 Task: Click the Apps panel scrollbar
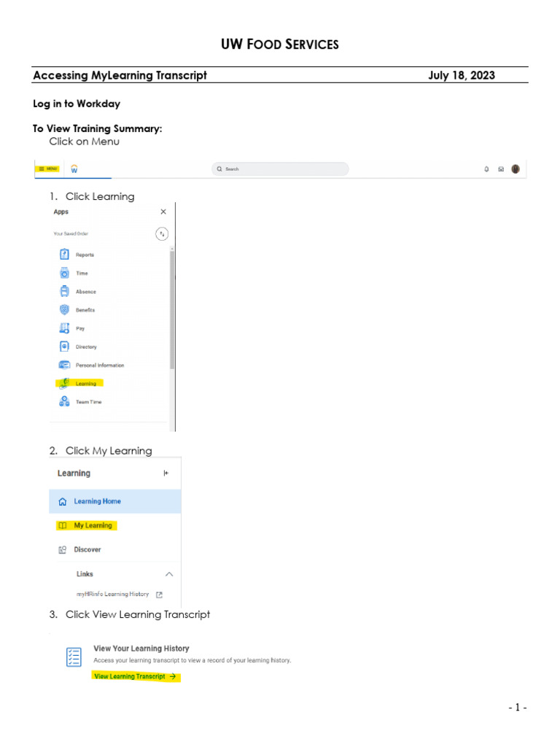point(172,309)
